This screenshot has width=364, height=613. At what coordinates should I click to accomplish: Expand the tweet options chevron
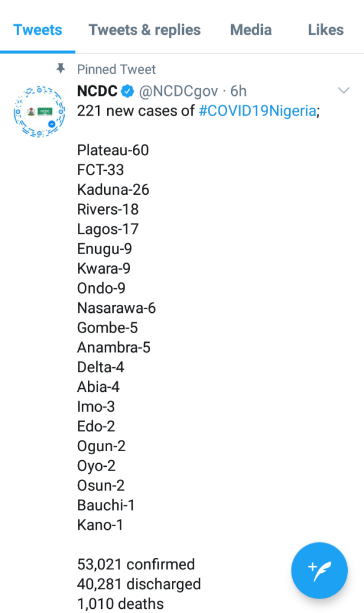[344, 90]
